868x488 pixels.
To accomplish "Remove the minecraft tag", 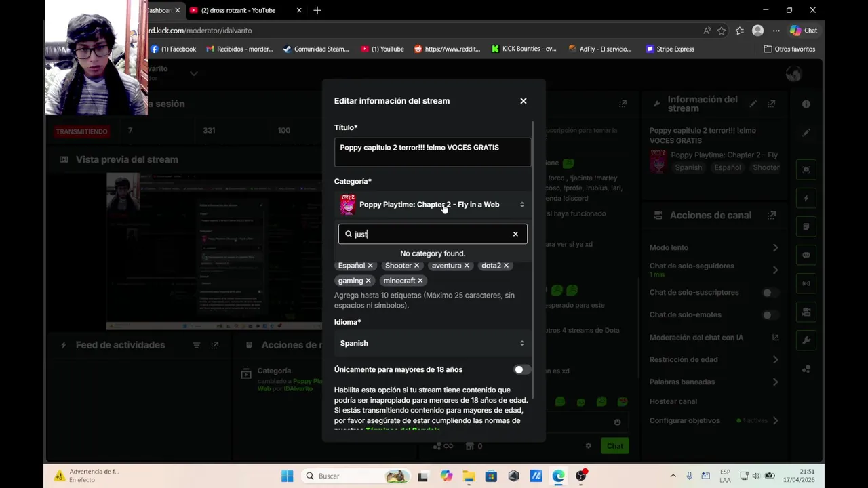I will (x=420, y=281).
